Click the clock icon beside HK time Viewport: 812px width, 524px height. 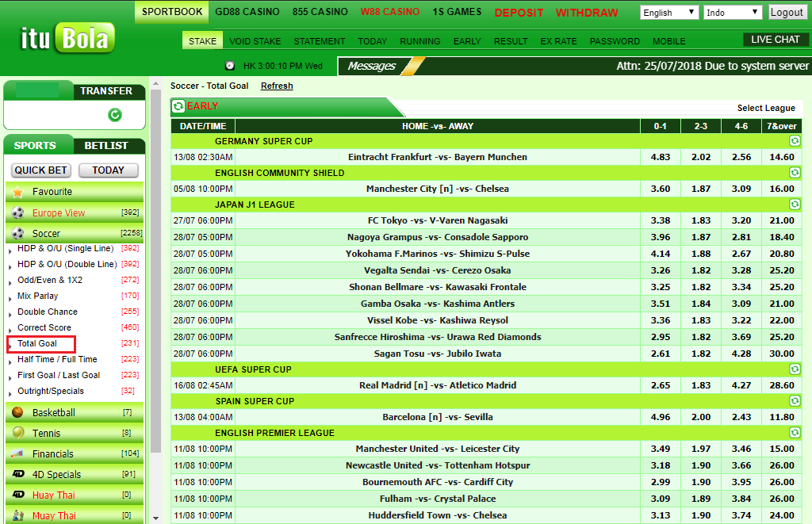click(230, 66)
